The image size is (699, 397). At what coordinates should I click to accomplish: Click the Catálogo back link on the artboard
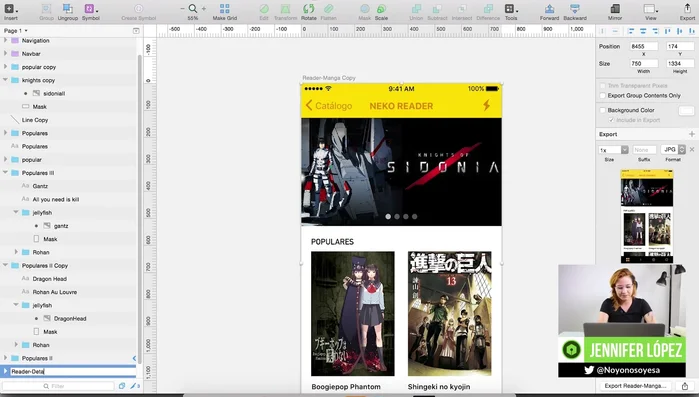pyautogui.click(x=329, y=106)
